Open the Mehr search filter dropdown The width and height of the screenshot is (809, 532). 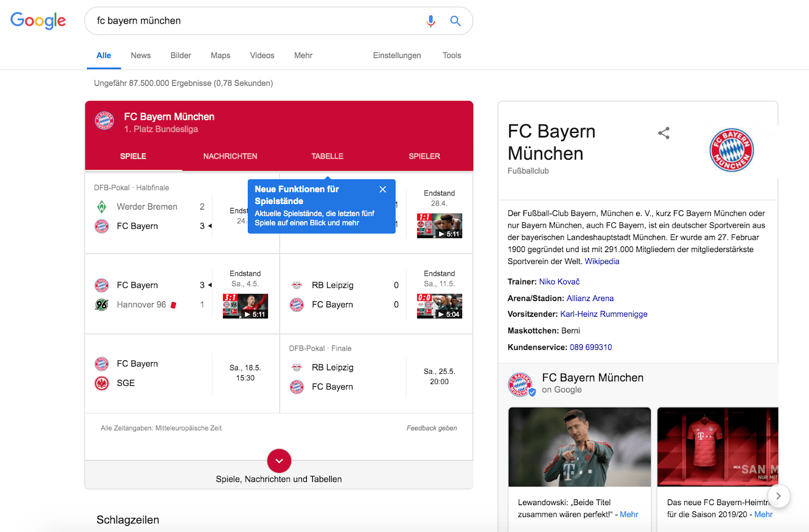point(303,56)
